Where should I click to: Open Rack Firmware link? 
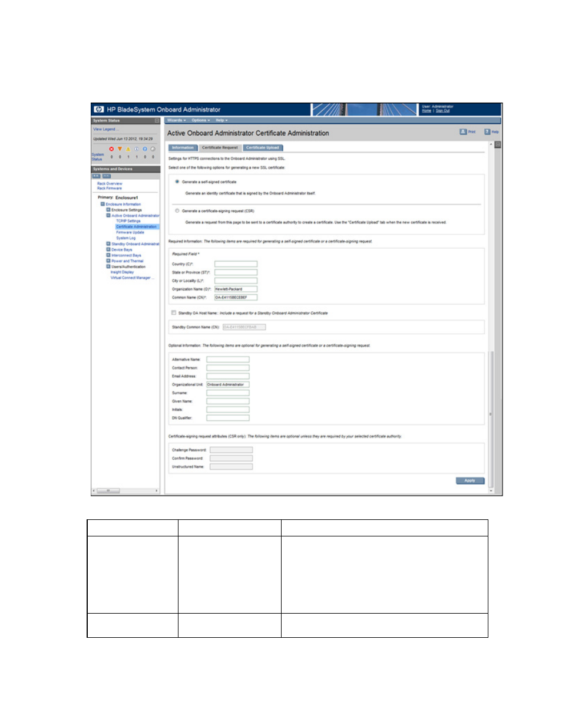(x=110, y=189)
